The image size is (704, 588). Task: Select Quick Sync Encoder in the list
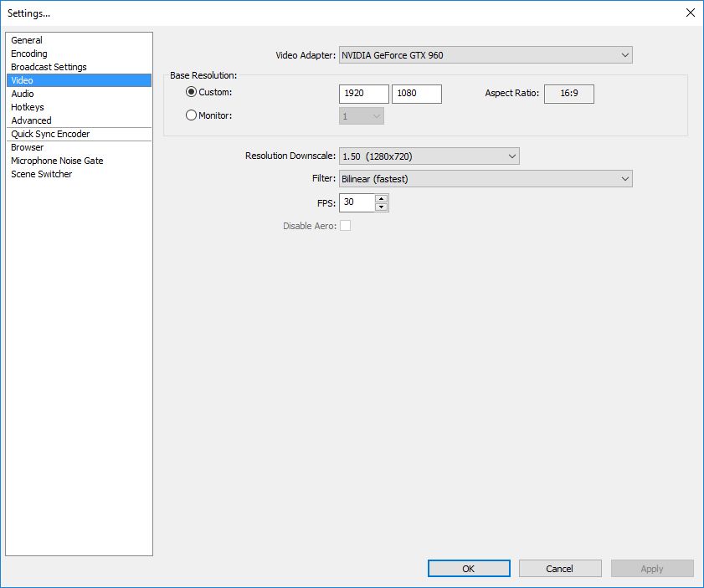(x=50, y=134)
